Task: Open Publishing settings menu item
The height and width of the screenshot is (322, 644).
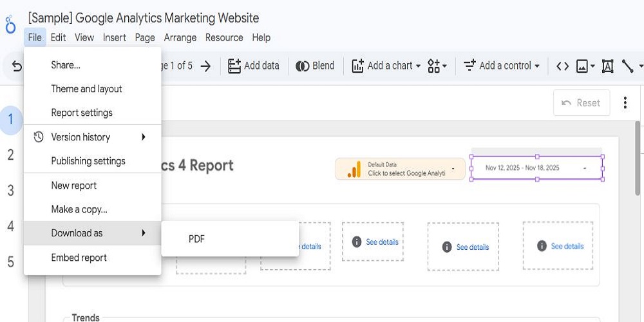Action: (92, 160)
